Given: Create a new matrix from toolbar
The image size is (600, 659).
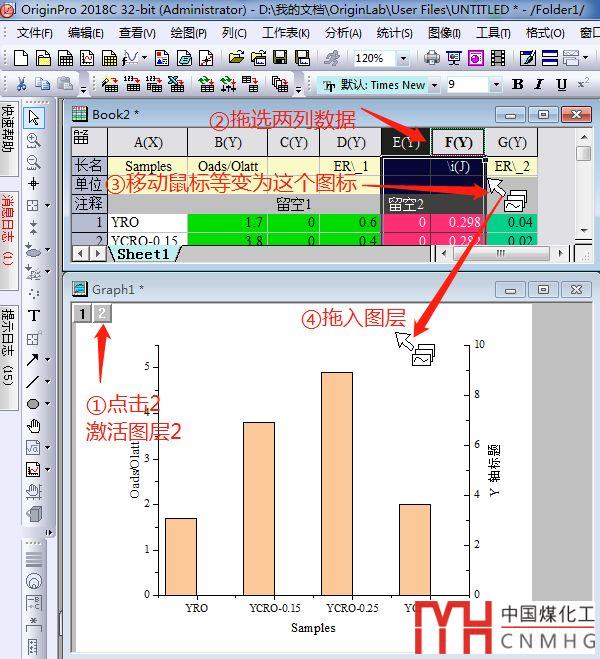Looking at the screenshot, I should [x=109, y=58].
